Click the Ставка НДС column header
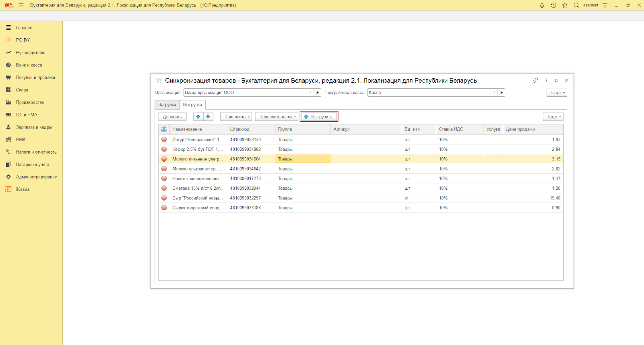Image resolution: width=644 pixels, height=345 pixels. 460,129
